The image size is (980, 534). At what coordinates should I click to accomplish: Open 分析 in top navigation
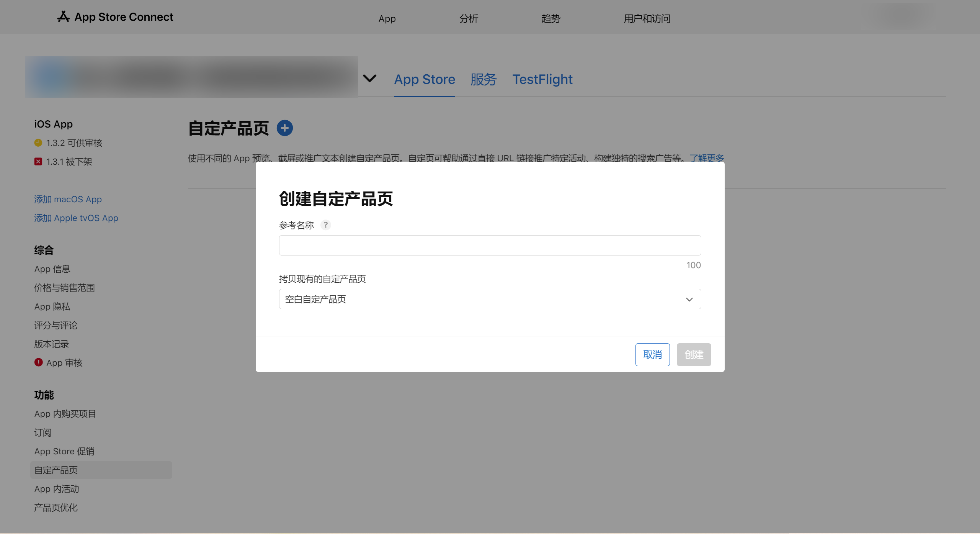point(469,18)
